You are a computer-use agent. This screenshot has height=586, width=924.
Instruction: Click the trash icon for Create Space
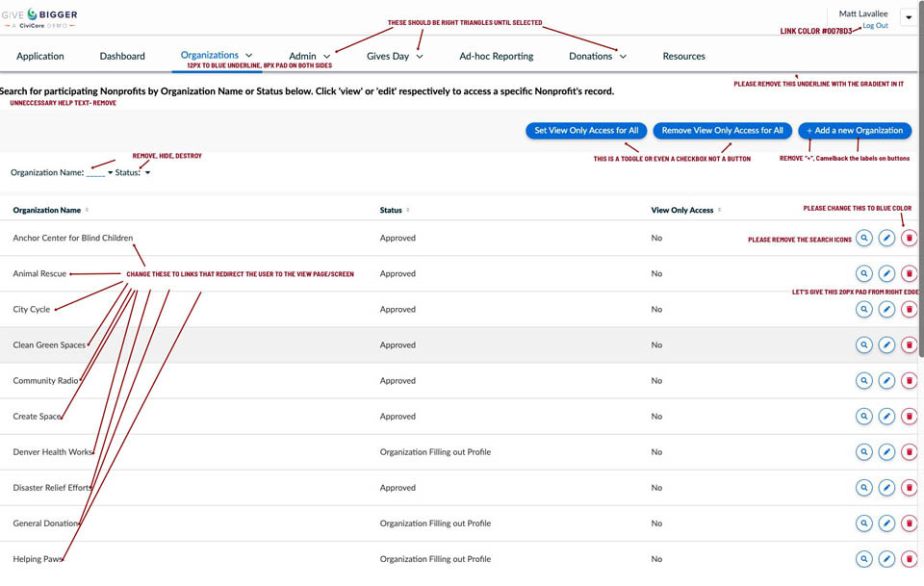point(910,417)
